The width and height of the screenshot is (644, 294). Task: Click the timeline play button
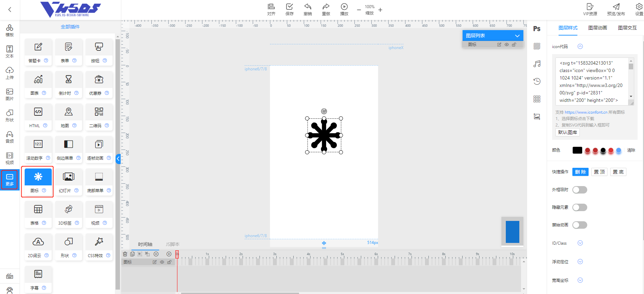coord(169,254)
